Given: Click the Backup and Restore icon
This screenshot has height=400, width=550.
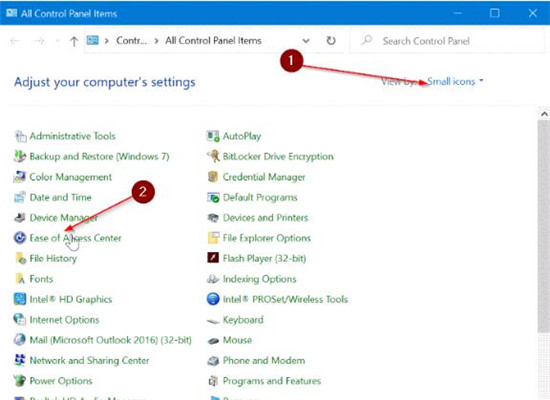Looking at the screenshot, I should 20,156.
